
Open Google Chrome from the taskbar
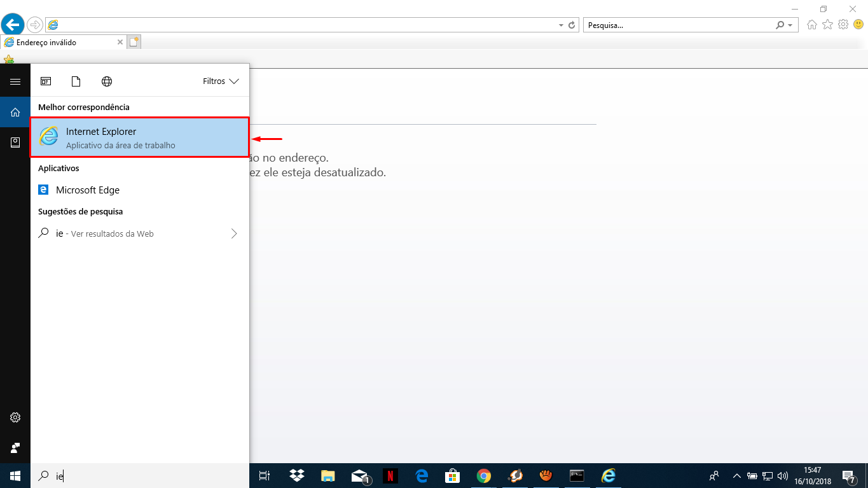tap(484, 475)
